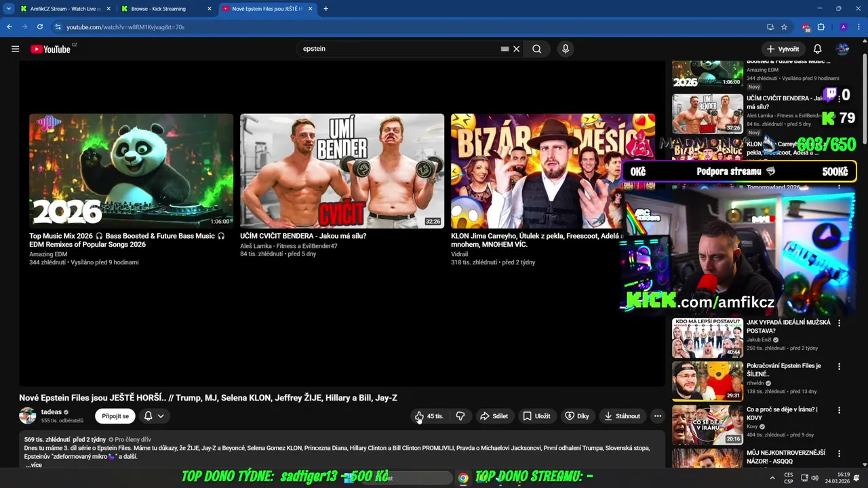Dislike the video with thumbs down

click(460, 416)
